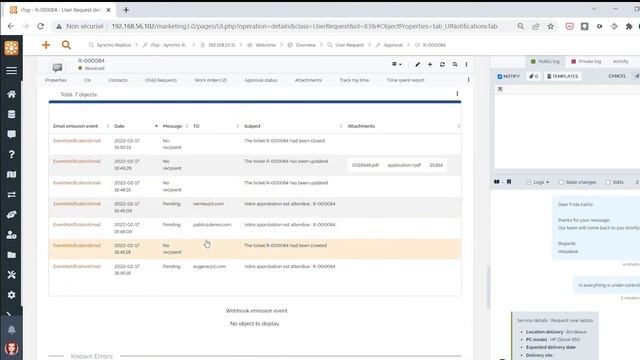The height and width of the screenshot is (360, 640).
Task: Open the tools wrench icon in the sidebar
Action: point(11,275)
